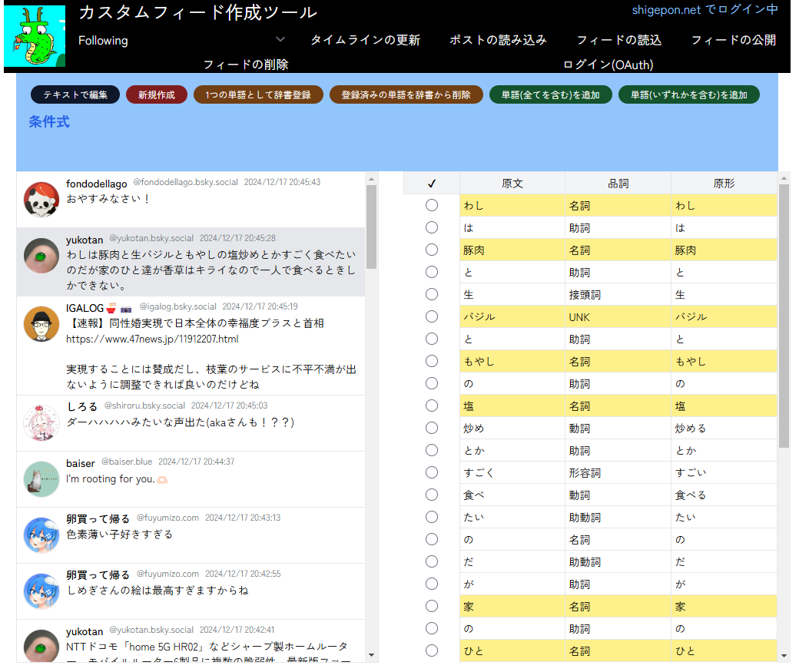Click 原文 column header

coord(512,184)
